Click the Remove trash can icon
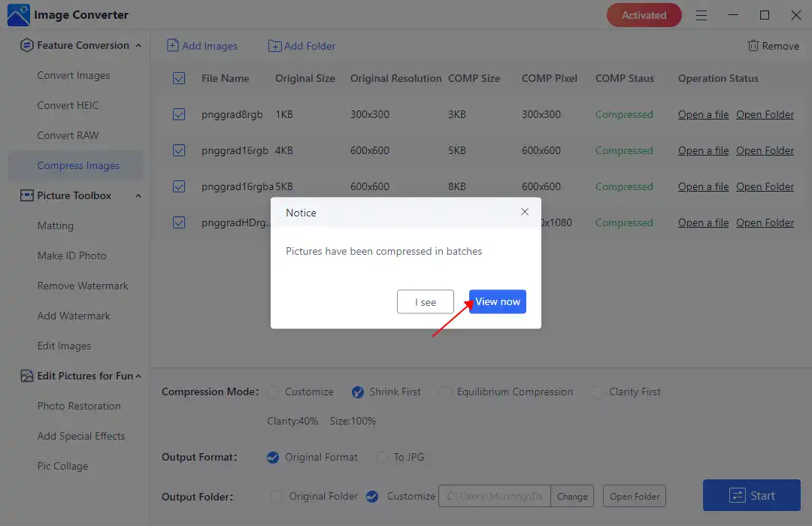The height and width of the screenshot is (526, 812). point(753,46)
